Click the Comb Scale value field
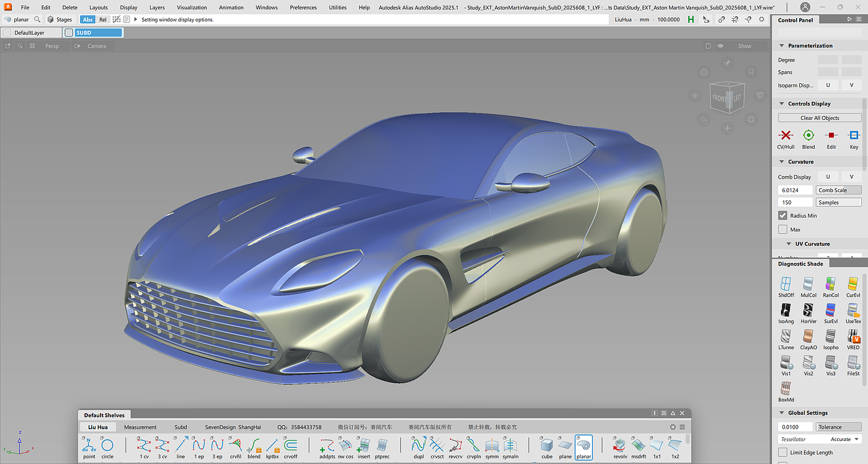The image size is (868, 464). coord(795,190)
